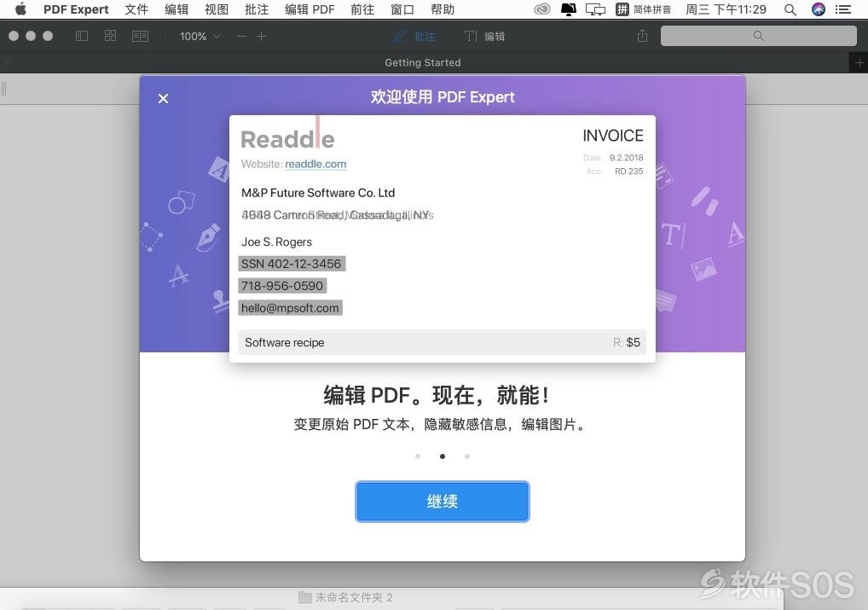Image resolution: width=868 pixels, height=610 pixels.
Task: Open the 窗口 menu
Action: (x=402, y=9)
